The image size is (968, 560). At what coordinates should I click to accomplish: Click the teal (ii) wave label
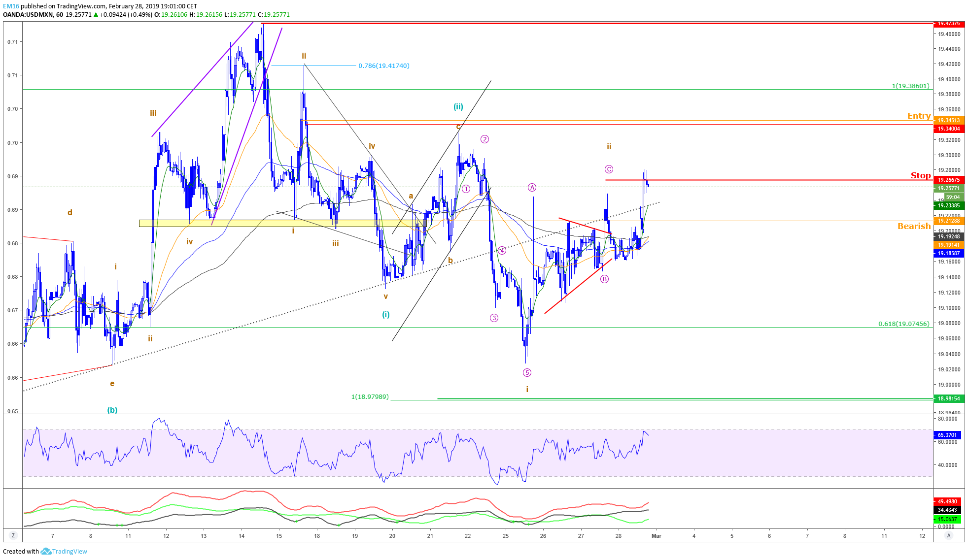[458, 106]
